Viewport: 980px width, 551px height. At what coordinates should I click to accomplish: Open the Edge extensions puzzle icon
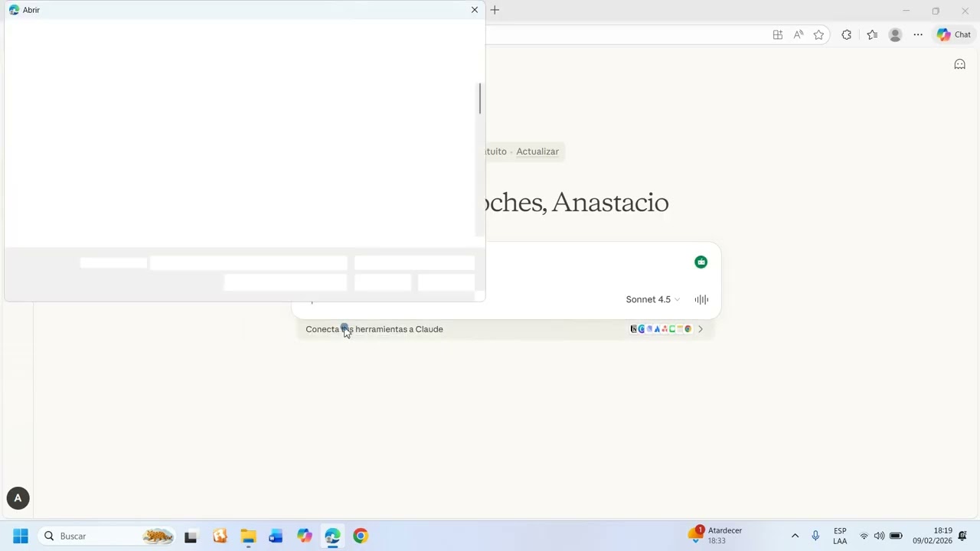(x=846, y=34)
